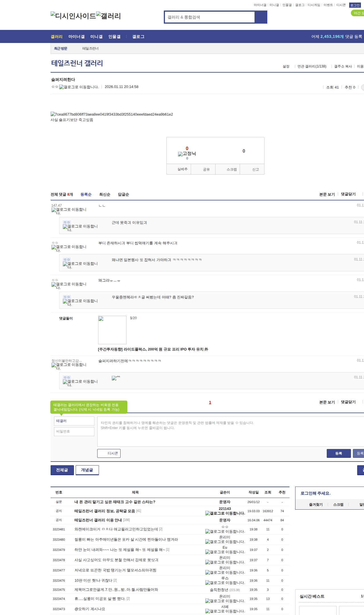
Task: Toggle 야간 모드 night mode
Action: (x=358, y=13)
